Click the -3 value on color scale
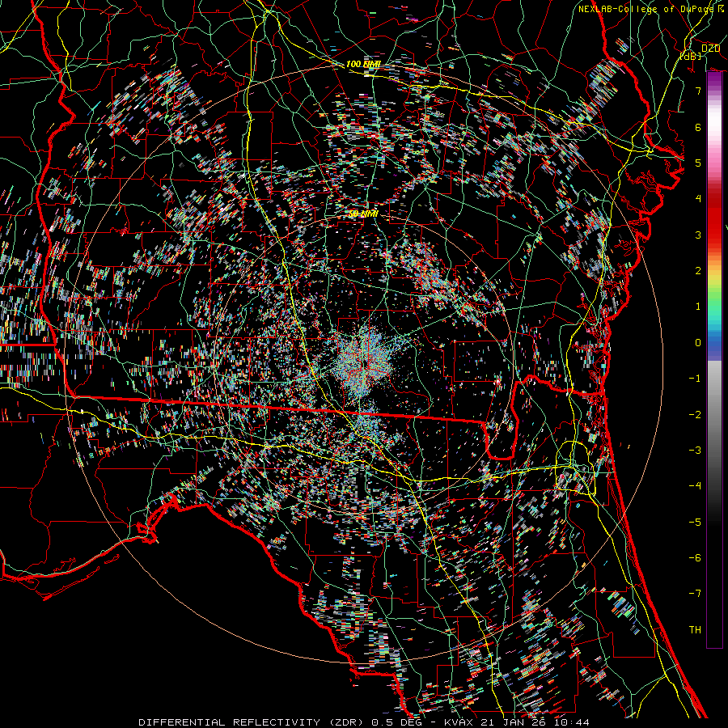The height and width of the screenshot is (728, 728). tap(695, 451)
